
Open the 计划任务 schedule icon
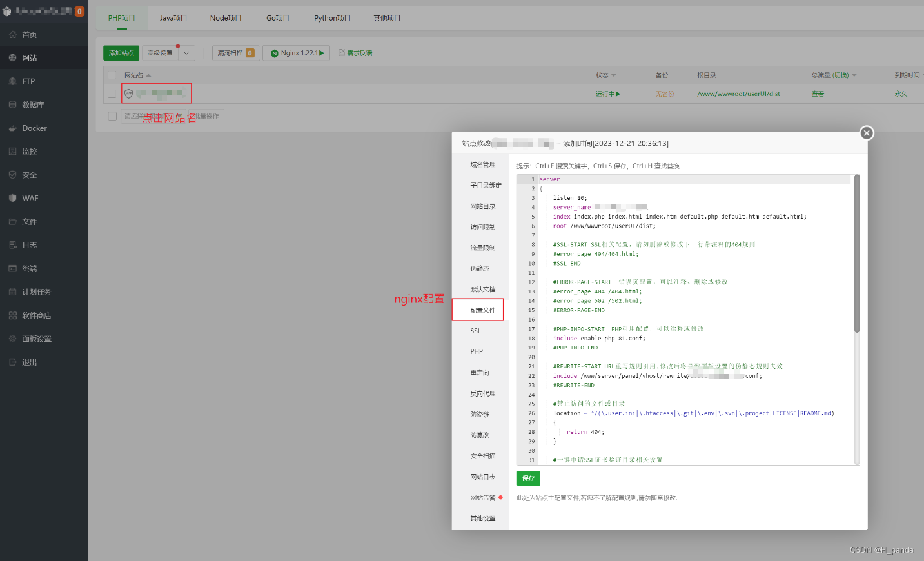[12, 292]
